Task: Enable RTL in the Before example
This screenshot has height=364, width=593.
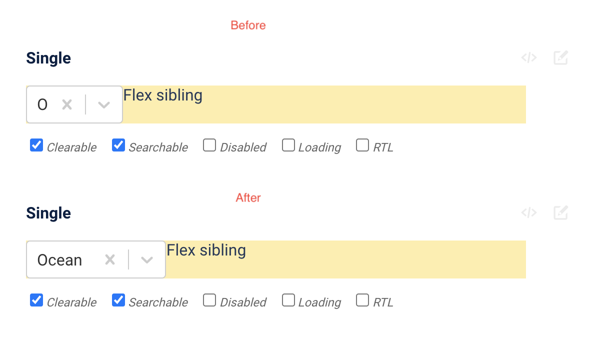Action: tap(362, 145)
